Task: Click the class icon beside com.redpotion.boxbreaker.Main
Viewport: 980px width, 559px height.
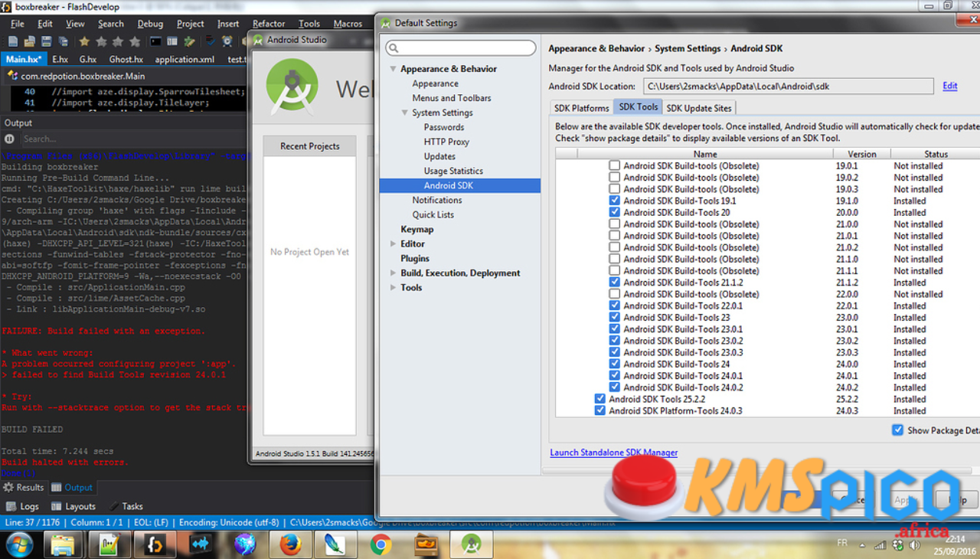Action: coord(13,76)
